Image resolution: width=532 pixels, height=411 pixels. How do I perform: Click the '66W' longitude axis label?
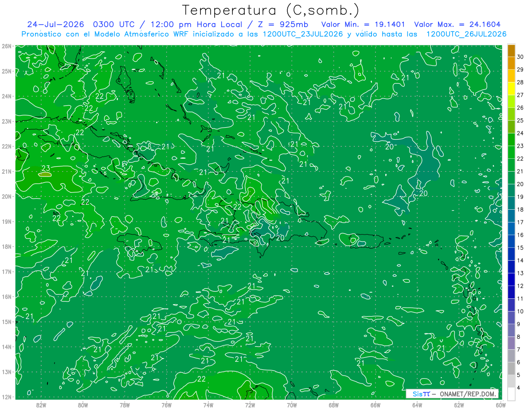pos(376,405)
